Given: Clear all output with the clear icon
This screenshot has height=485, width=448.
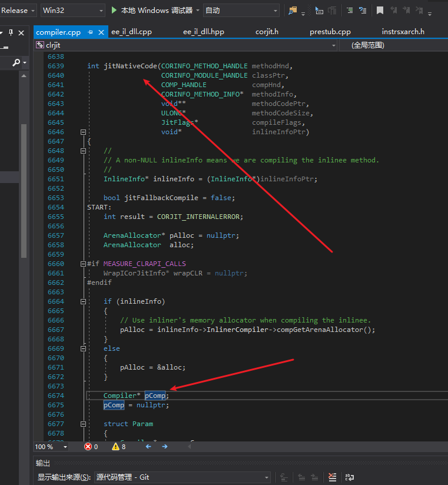Looking at the screenshot, I should [332, 477].
